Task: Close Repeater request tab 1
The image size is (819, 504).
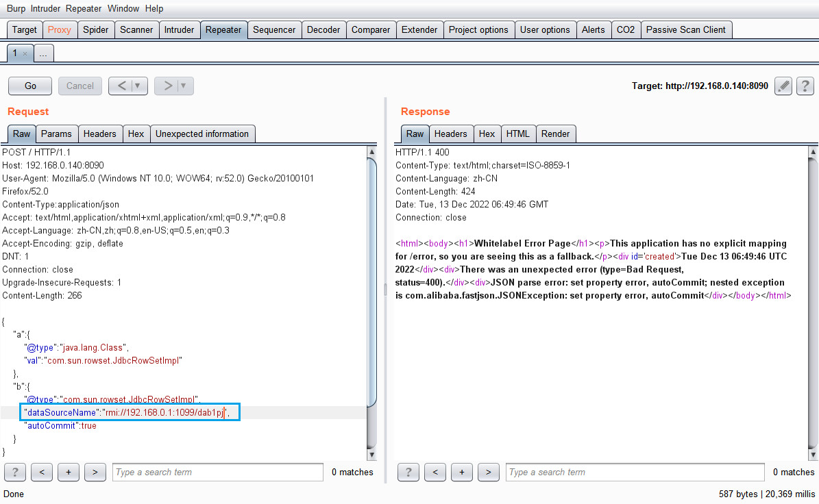Action: [25, 53]
